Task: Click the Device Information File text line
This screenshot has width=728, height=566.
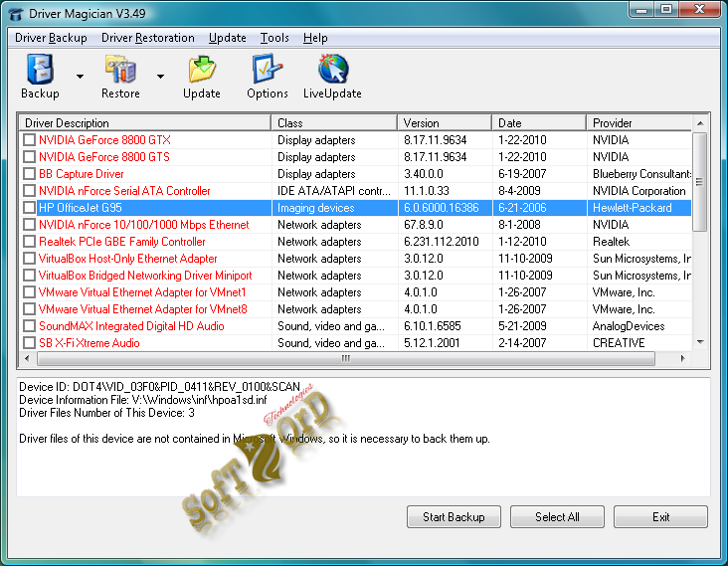Action: point(143,400)
